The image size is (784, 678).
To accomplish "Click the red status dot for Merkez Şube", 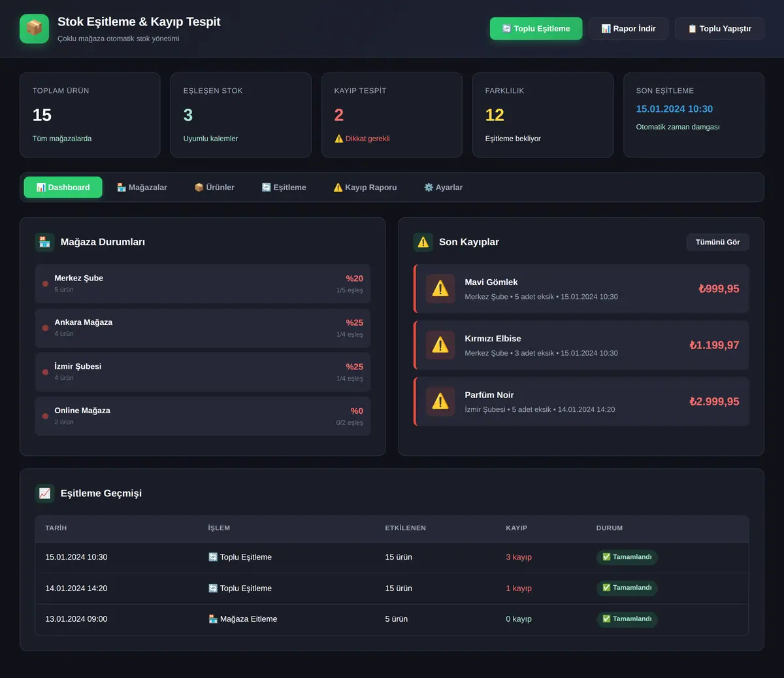I will (x=45, y=284).
